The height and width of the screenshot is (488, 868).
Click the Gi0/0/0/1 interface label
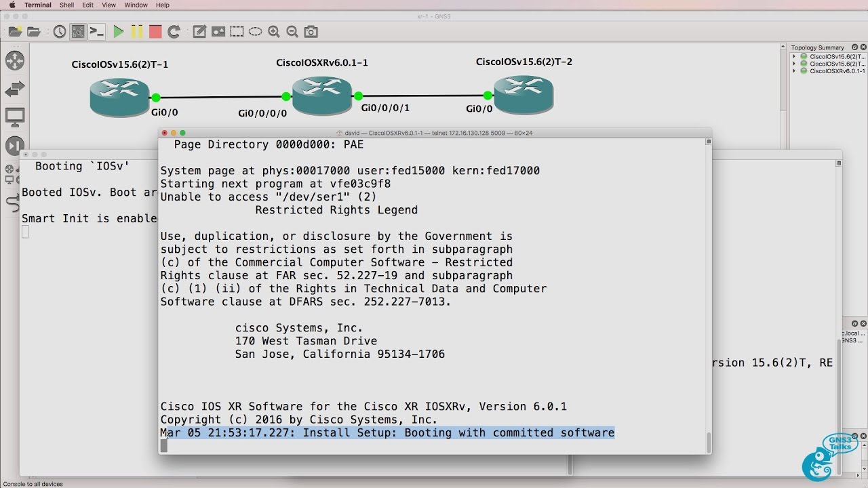pyautogui.click(x=385, y=108)
